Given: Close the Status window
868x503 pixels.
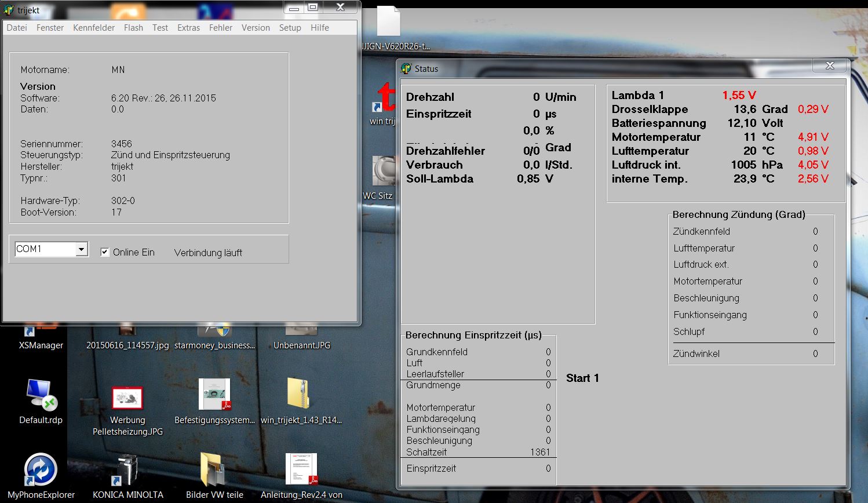Looking at the screenshot, I should coord(830,66).
